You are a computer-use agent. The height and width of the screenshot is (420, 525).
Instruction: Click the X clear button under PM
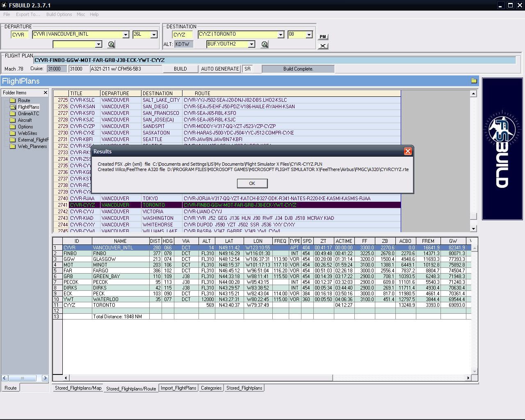pyautogui.click(x=323, y=46)
